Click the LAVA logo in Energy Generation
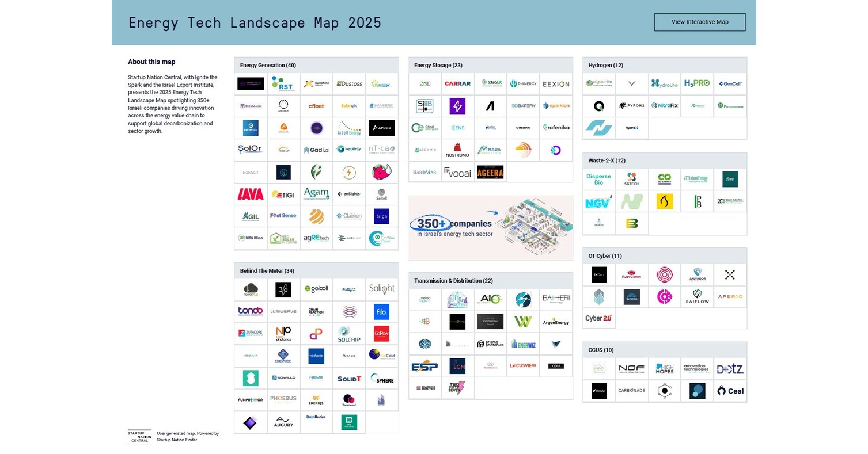This screenshot has width=868, height=454. point(251,194)
